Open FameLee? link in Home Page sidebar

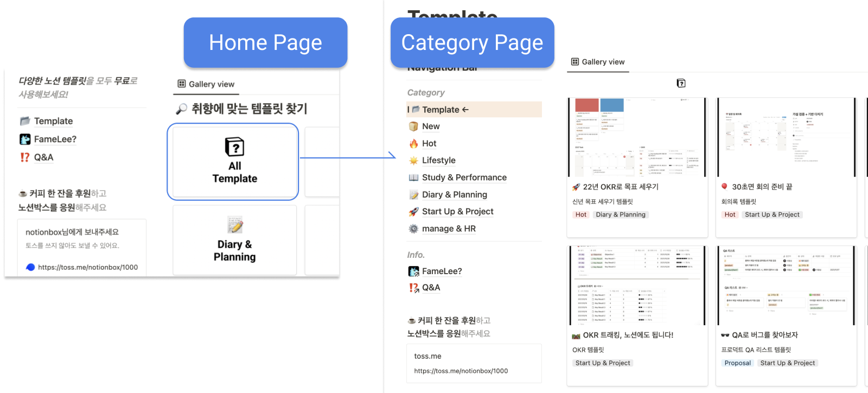pos(55,140)
